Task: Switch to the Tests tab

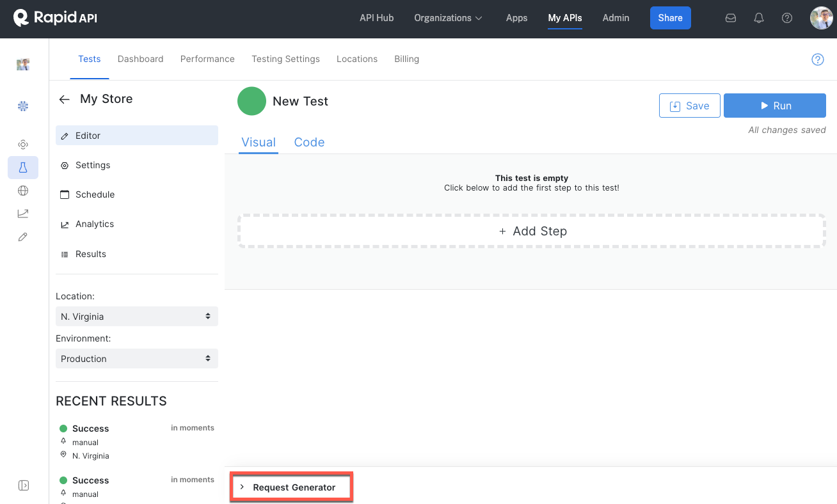Action: pos(90,59)
